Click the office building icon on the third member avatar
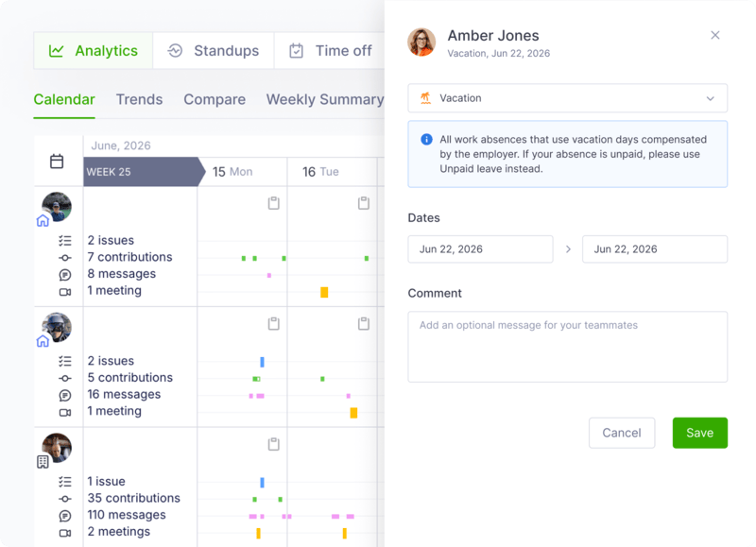756x547 pixels. point(43,462)
